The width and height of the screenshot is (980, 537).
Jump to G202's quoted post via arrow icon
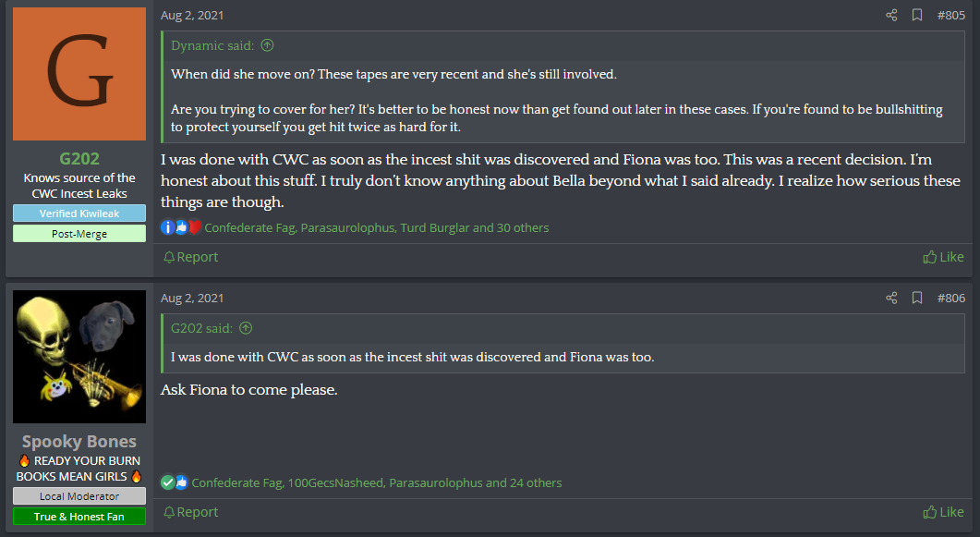pos(247,327)
